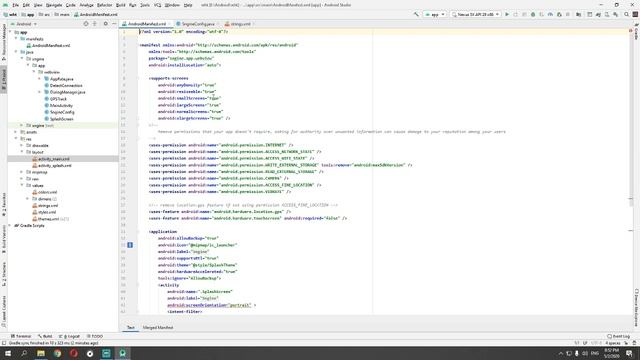Viewport: 640px width, 360px height.
Task: Click the Profile app icon in toolbar
Action: [x=551, y=14]
